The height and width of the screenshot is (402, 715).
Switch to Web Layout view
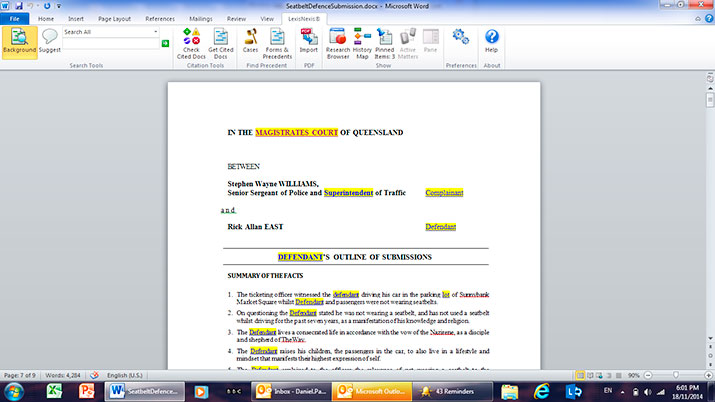point(599,375)
